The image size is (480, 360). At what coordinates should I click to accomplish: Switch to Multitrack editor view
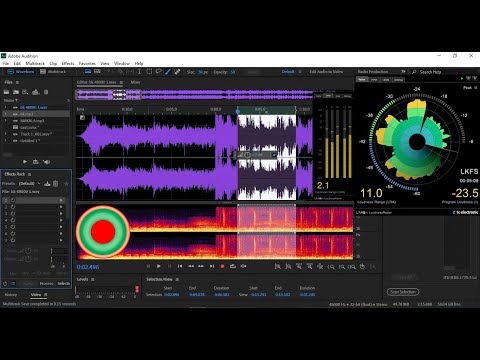pos(53,72)
